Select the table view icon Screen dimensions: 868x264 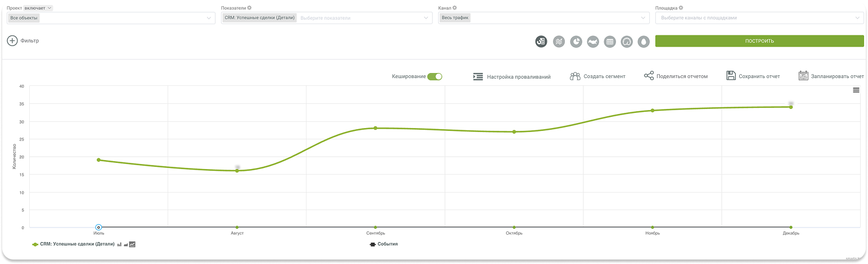tap(609, 42)
